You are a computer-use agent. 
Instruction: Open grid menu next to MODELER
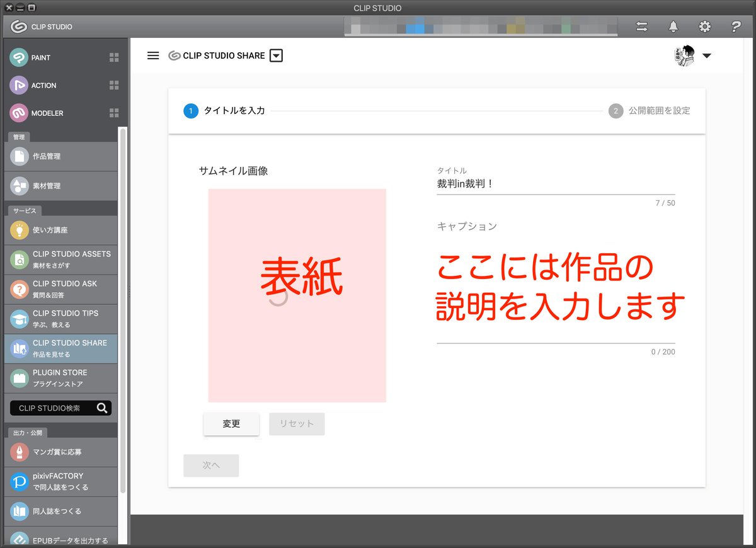pyautogui.click(x=114, y=113)
